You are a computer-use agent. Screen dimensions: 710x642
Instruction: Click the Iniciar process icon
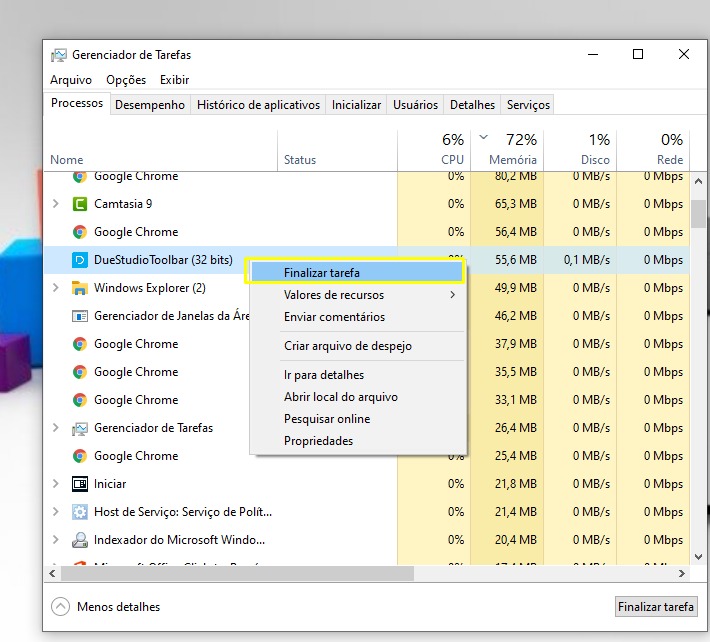80,484
